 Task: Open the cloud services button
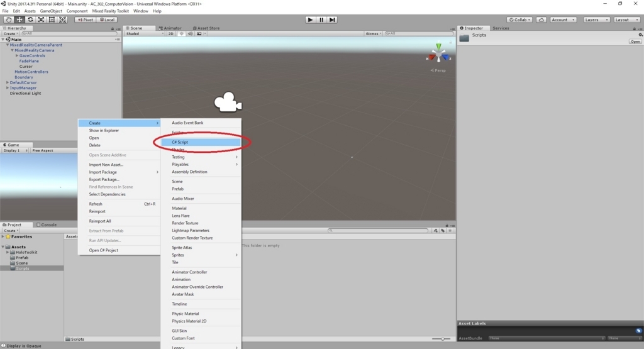click(541, 19)
